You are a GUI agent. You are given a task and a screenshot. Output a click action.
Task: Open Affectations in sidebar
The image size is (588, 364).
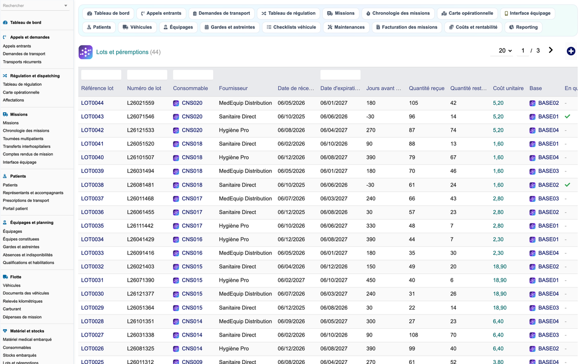click(13, 100)
